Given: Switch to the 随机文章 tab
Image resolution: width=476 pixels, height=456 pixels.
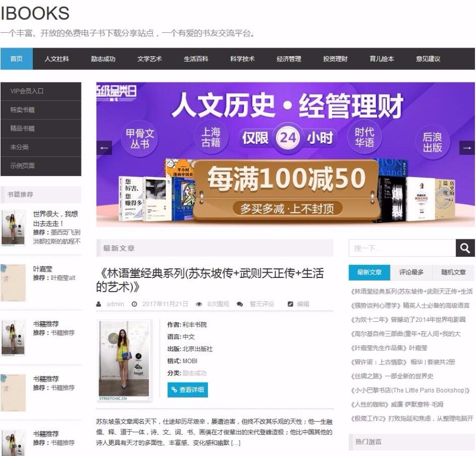Looking at the screenshot, I should (x=454, y=272).
